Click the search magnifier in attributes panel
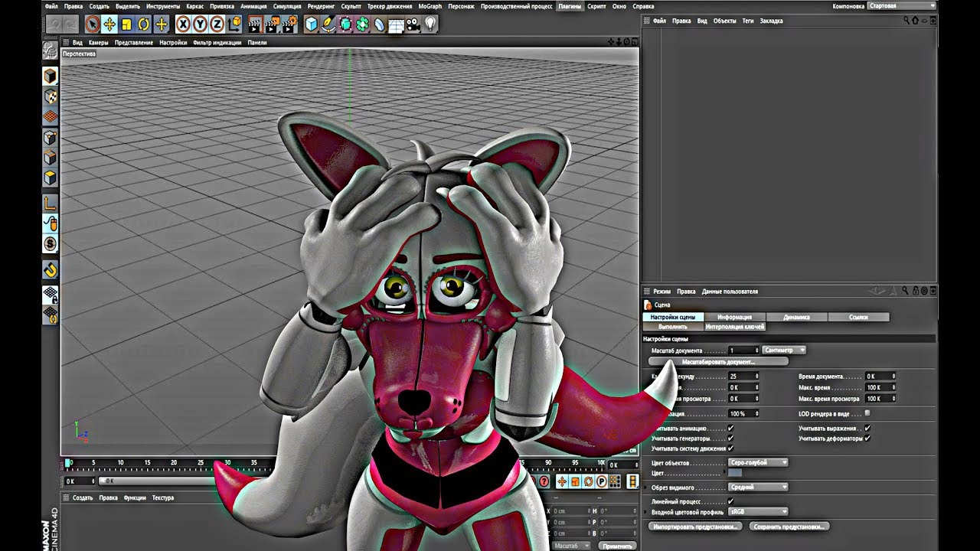Screen dimensions: 980x551 pos(905,291)
